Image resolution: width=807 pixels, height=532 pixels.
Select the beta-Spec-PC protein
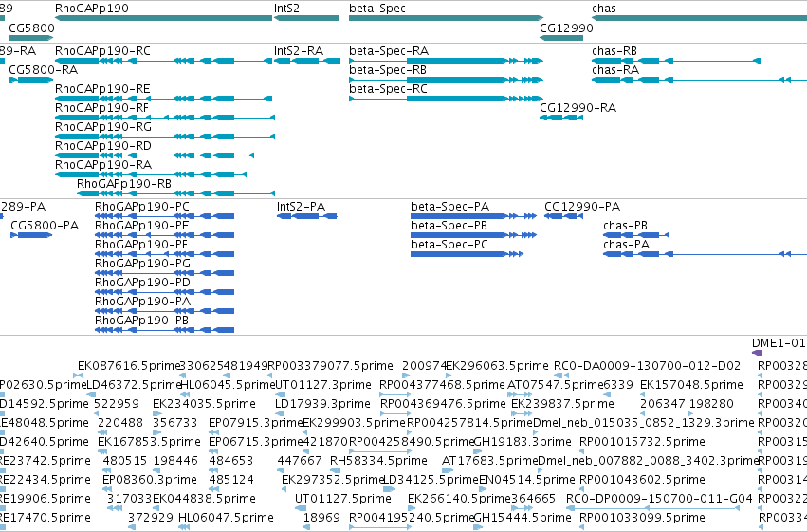click(467, 254)
